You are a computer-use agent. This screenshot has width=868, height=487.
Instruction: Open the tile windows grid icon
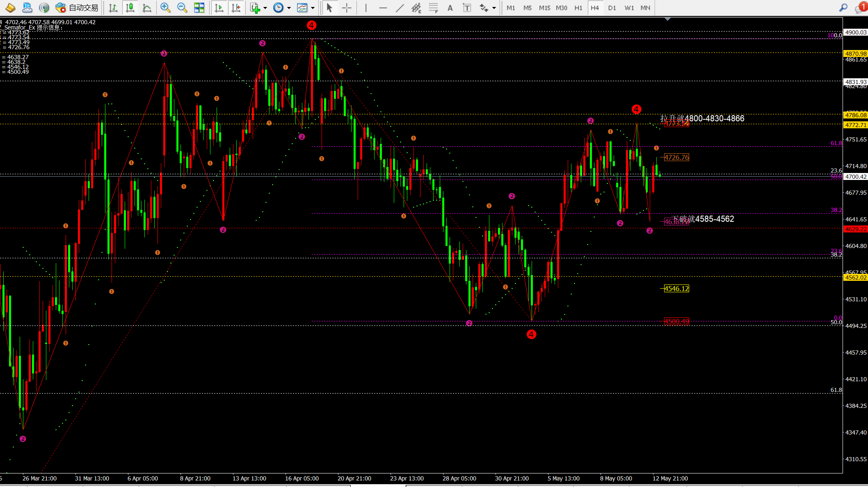click(x=199, y=8)
